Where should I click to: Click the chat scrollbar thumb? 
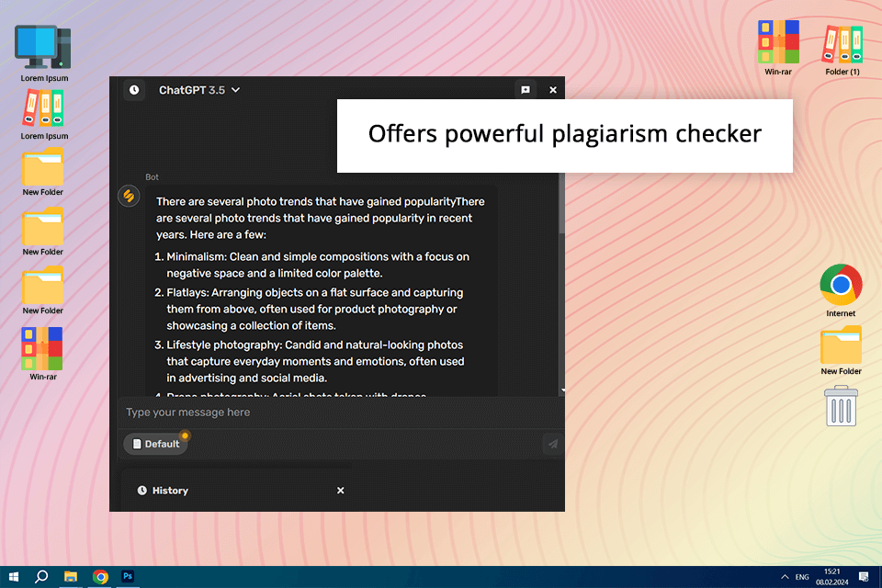(561, 204)
